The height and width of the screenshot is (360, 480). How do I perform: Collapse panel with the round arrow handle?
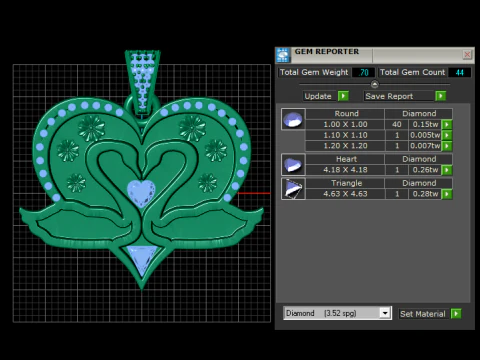374,84
